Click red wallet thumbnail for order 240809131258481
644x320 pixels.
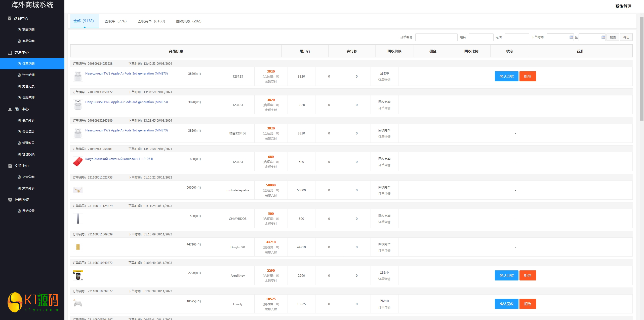click(x=78, y=162)
